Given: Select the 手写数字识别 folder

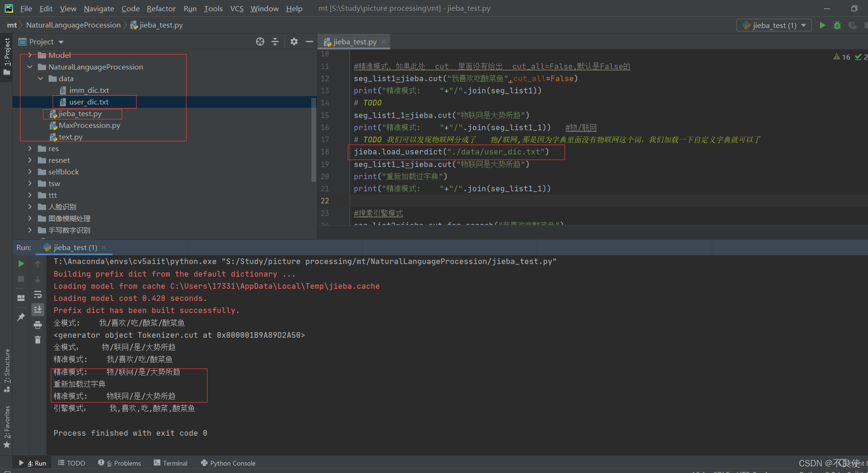Looking at the screenshot, I should (x=69, y=230).
